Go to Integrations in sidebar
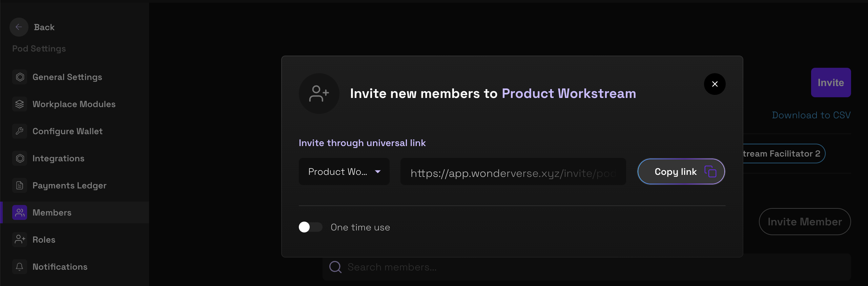 point(58,158)
